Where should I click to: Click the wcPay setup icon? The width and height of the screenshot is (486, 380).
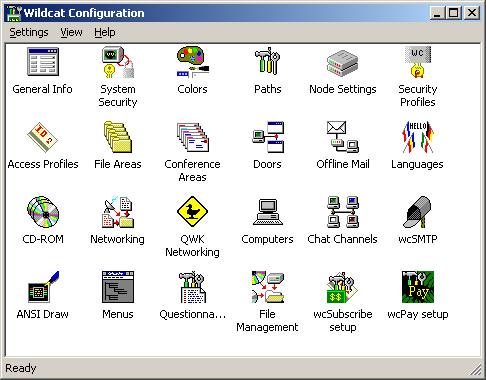[x=418, y=287]
